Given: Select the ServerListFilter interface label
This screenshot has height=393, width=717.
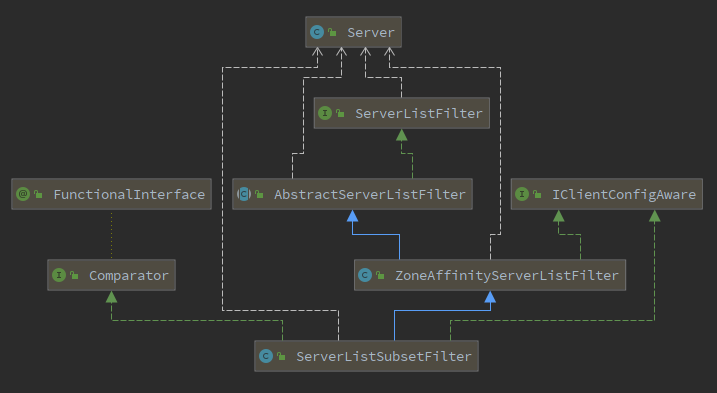Looking at the screenshot, I should pos(419,113).
